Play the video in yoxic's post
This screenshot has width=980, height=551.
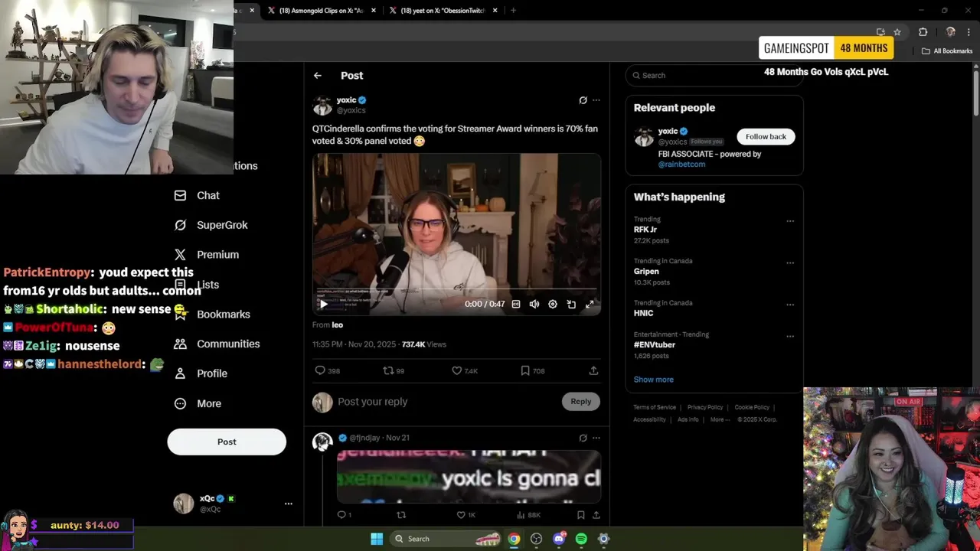coord(323,304)
